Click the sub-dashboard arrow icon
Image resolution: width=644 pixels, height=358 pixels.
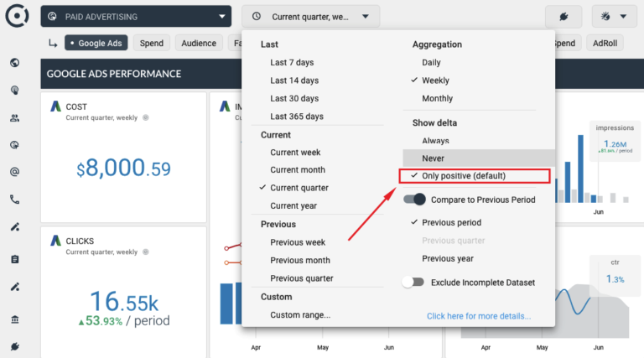[x=53, y=43]
